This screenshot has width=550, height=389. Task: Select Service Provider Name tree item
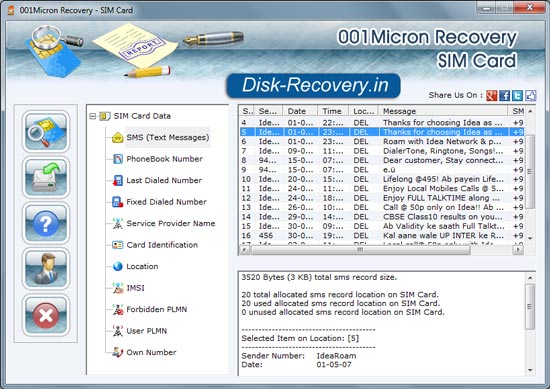coord(171,223)
